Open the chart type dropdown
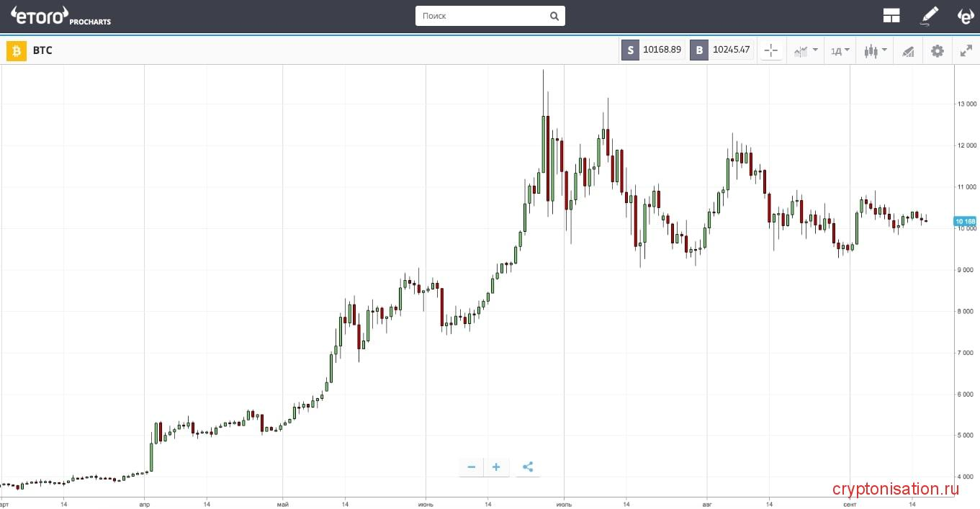The image size is (980, 509). [804, 50]
